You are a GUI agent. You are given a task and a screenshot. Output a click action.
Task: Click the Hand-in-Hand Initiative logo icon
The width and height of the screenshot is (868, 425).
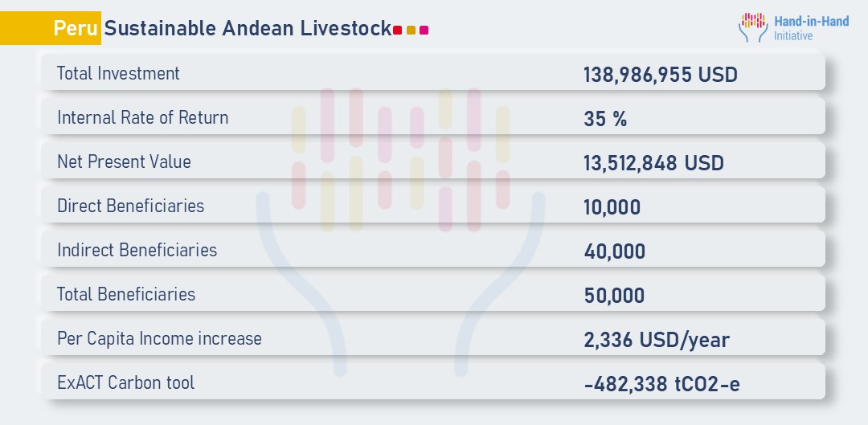pos(753,27)
